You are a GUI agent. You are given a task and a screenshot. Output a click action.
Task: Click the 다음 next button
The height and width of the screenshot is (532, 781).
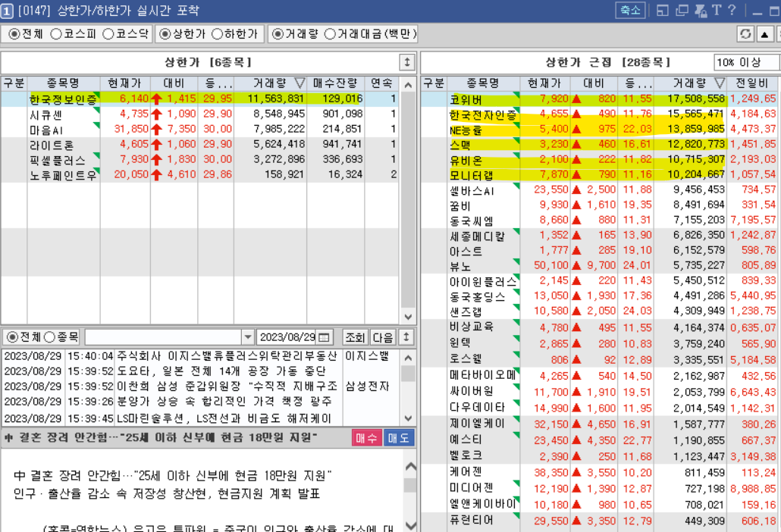(383, 337)
